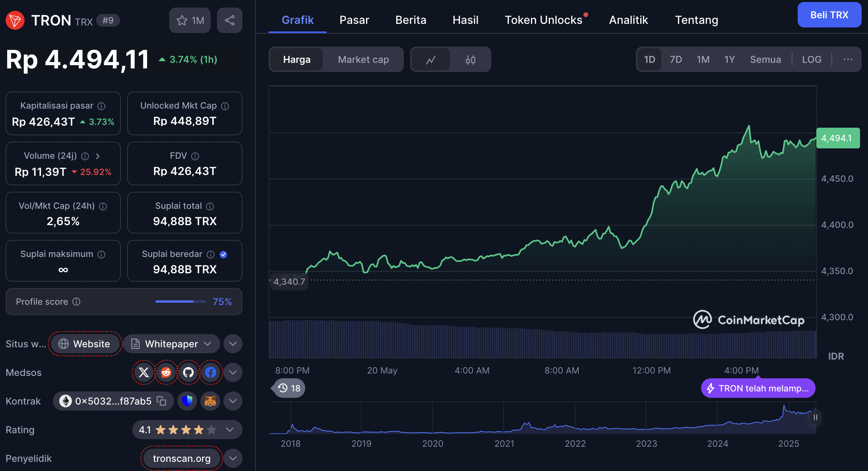Expand the Whitepaper dropdown
Viewport: 868px width, 471px height.
[207, 344]
